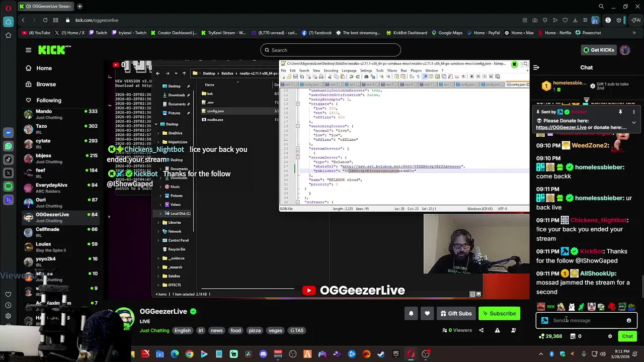Select noalbs.exe in File Explorer
The image size is (644, 362).
point(215,120)
